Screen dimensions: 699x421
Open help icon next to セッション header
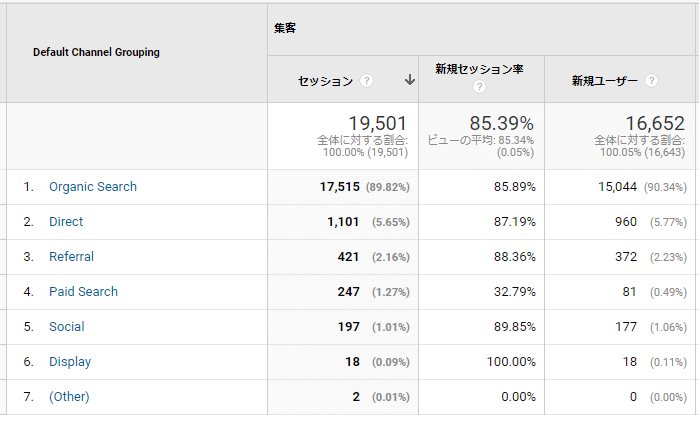[366, 81]
